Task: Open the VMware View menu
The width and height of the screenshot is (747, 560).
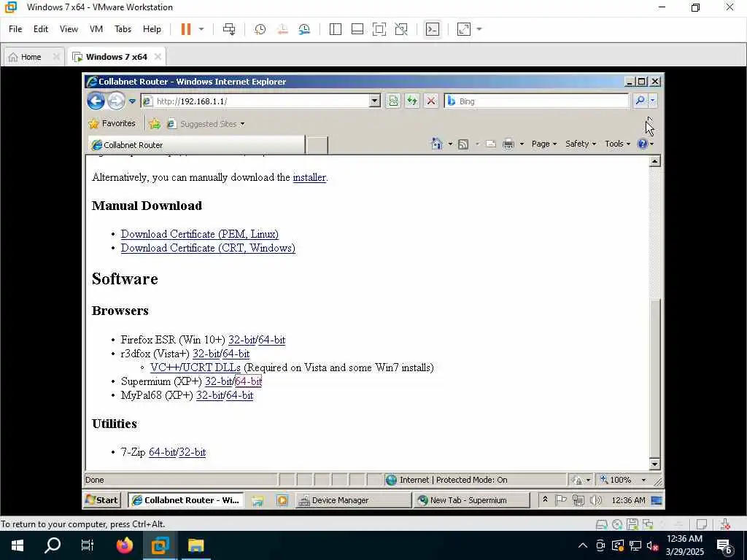Action: point(69,29)
